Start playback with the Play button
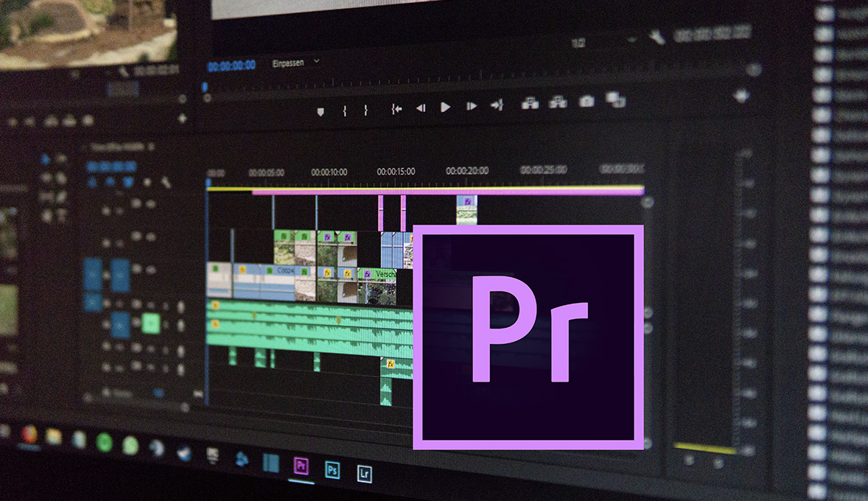Screen dimensions: 868x501 pos(446,107)
